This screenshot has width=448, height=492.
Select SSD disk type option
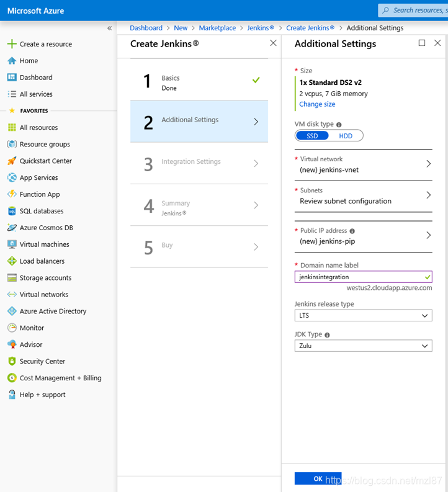click(x=312, y=135)
